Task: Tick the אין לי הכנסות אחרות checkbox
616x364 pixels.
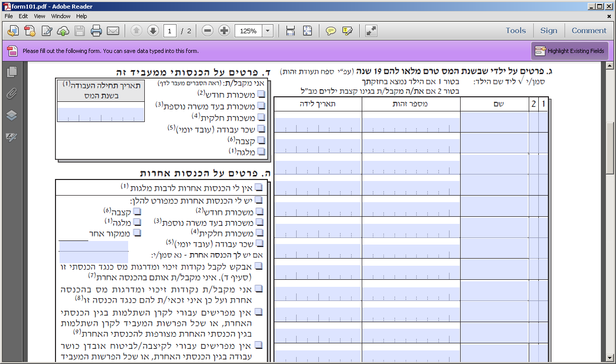Action: pyautogui.click(x=259, y=187)
